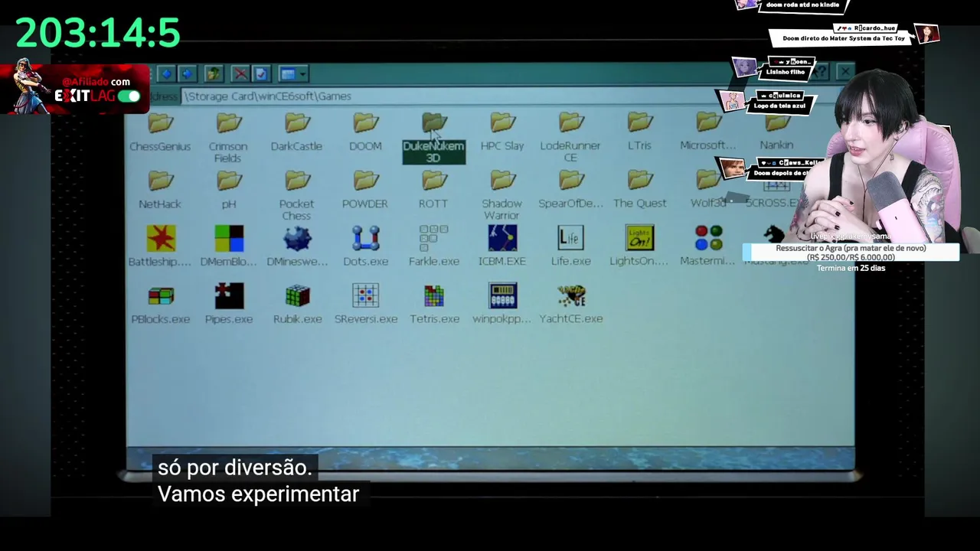
Task: Launch the Life.exe program
Action: (x=570, y=246)
